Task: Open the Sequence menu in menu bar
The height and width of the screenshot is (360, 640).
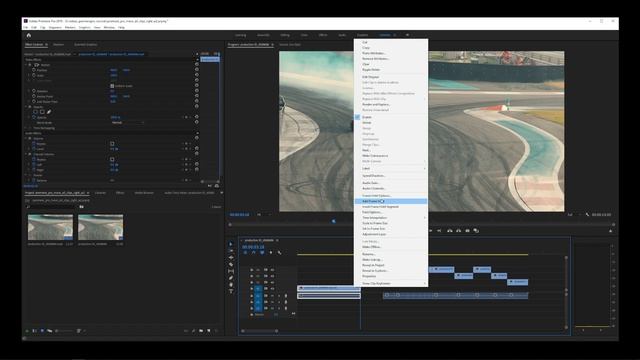Action: pos(55,27)
